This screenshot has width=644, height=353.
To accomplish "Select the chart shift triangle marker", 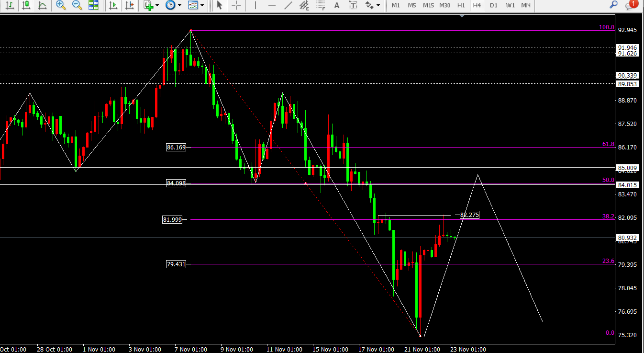I will (x=462, y=16).
